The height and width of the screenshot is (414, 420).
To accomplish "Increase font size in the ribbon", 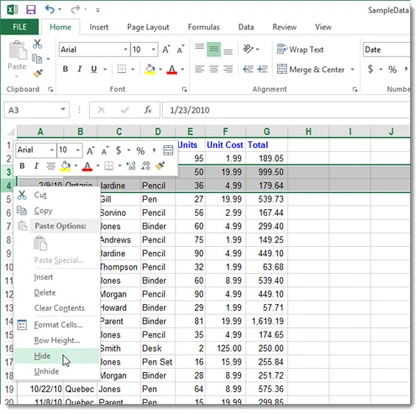I will (166, 50).
